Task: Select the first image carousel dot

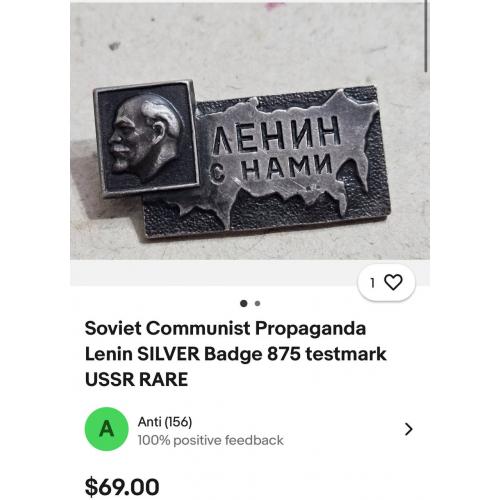Action: 244,303
